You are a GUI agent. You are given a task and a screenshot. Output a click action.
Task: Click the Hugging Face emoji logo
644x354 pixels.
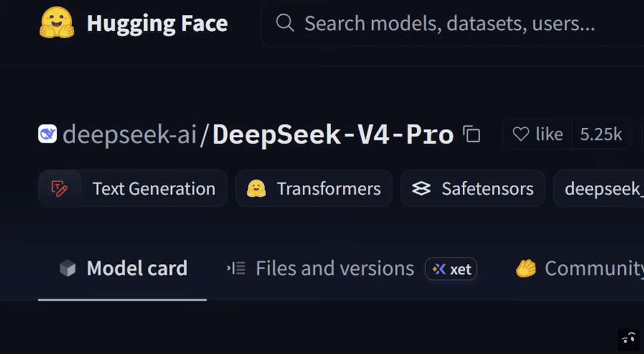[57, 23]
